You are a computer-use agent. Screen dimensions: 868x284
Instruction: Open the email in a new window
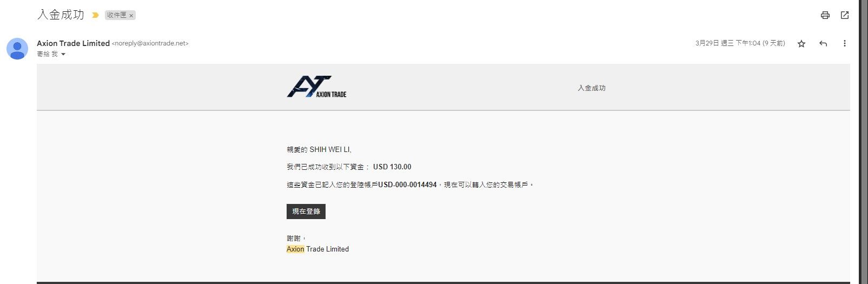coord(845,15)
